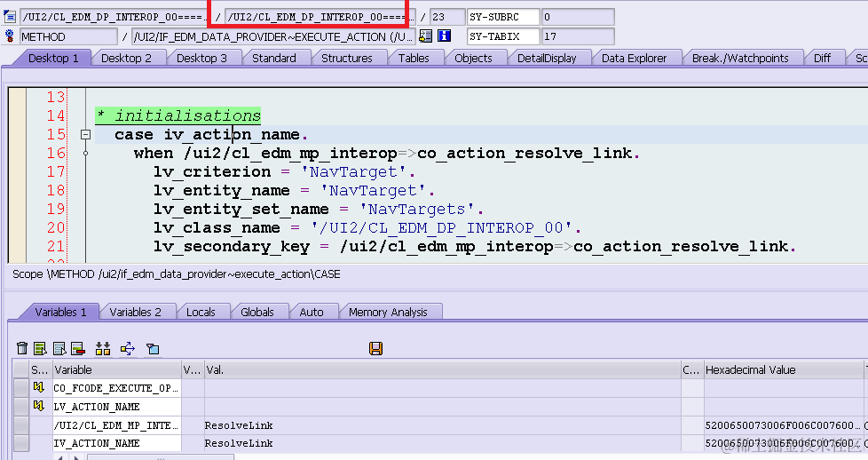Screen dimensions: 868x460
Task: Click the IV_ACTION_NAME variable name cell
Action: click(x=117, y=443)
